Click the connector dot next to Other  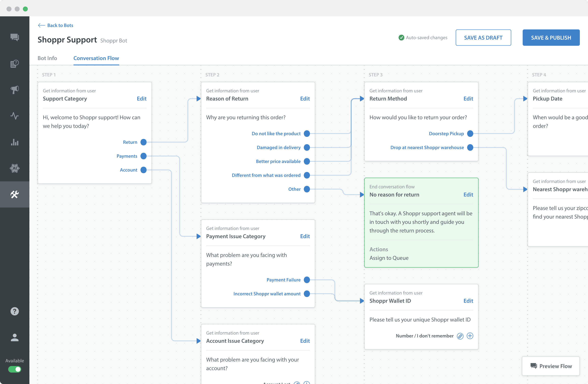click(307, 189)
